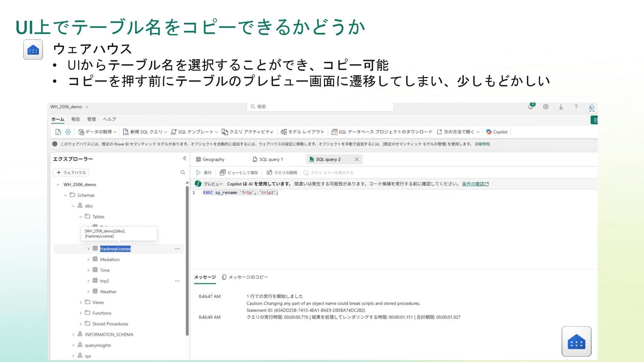Click into the SQL editor line 1

click(240, 193)
